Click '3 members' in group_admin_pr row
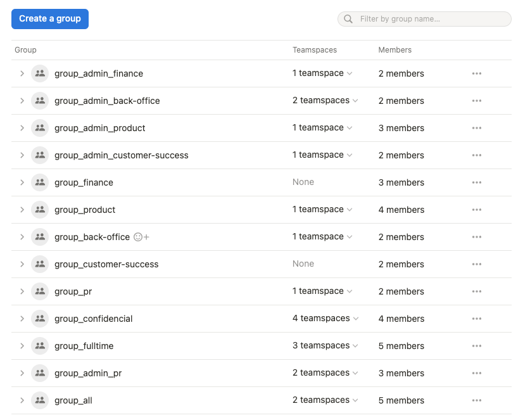 click(x=401, y=373)
